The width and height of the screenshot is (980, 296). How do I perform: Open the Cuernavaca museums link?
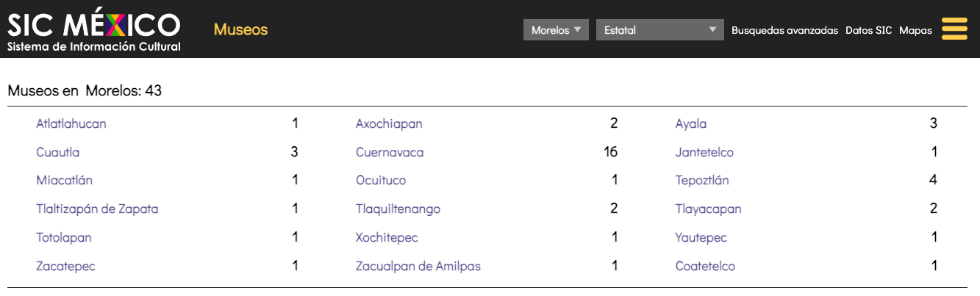click(390, 153)
